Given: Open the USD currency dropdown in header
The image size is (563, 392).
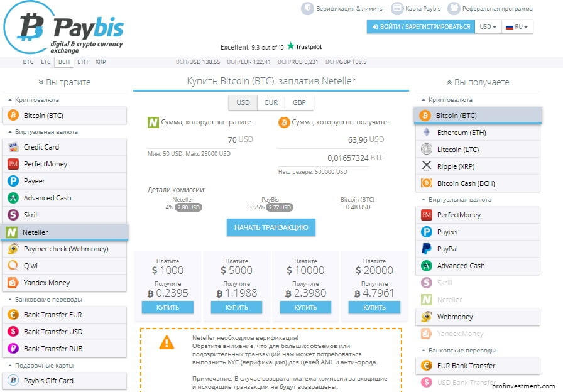Looking at the screenshot, I should coord(488,27).
